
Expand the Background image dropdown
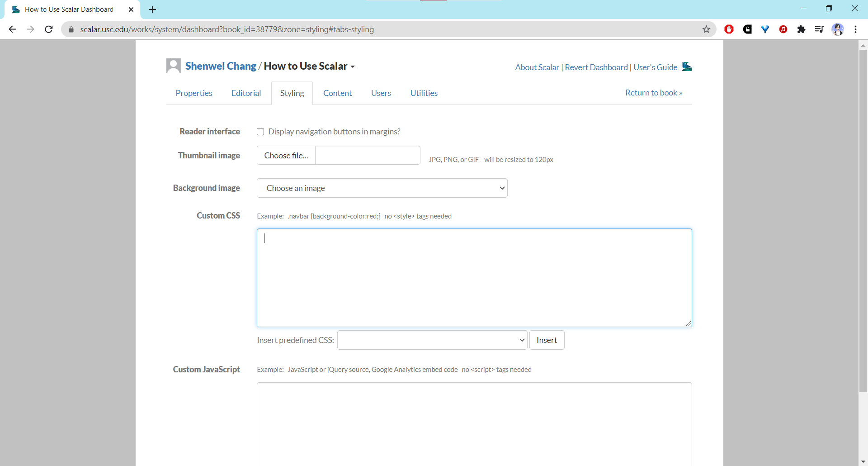tap(382, 188)
